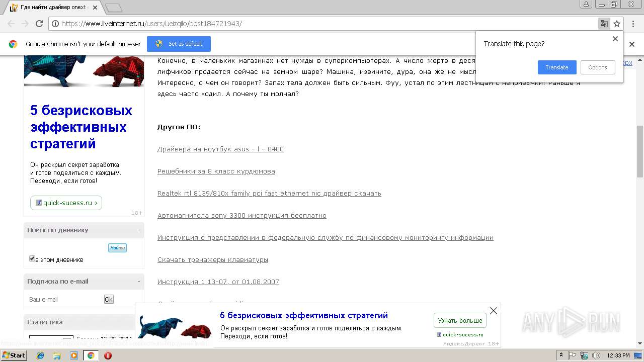
Task: Click 'Узнать больше' in bottom banner
Action: click(460, 320)
